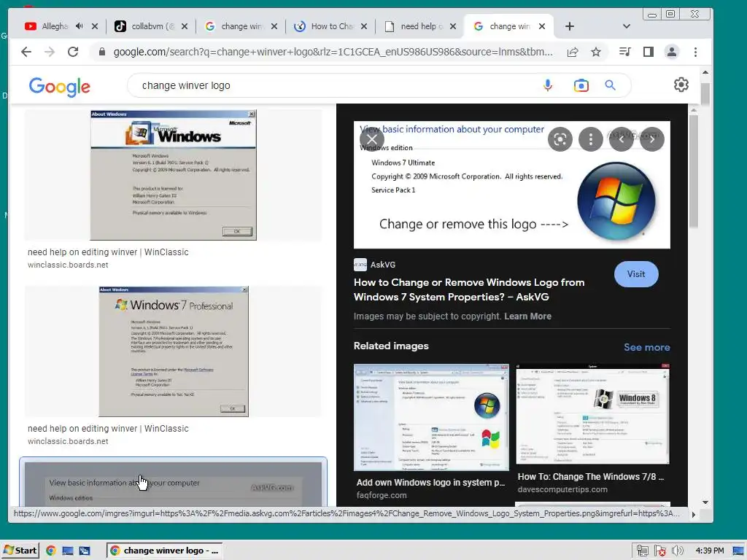Open the Windows Start button
Viewport: 747px width, 560px height.
point(20,551)
